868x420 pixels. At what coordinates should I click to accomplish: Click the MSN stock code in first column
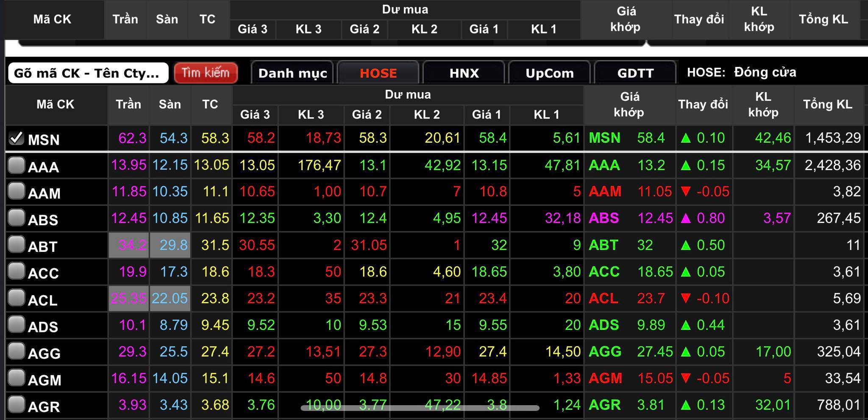tap(44, 140)
